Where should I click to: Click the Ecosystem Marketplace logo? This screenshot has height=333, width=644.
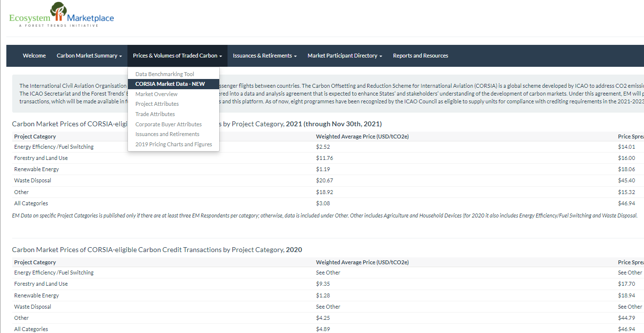[62, 16]
